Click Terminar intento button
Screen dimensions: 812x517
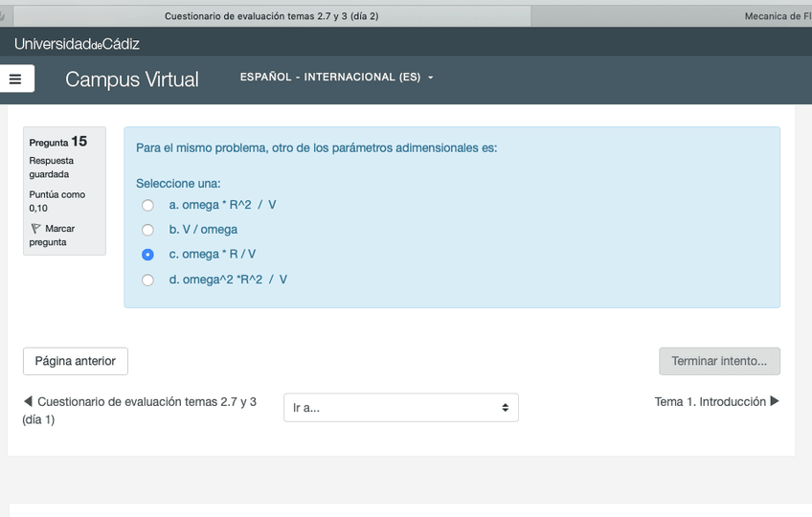(719, 361)
